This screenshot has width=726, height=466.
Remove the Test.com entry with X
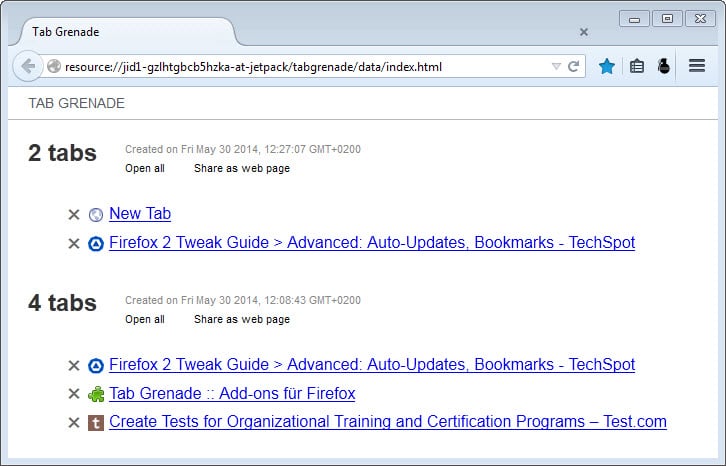point(73,423)
